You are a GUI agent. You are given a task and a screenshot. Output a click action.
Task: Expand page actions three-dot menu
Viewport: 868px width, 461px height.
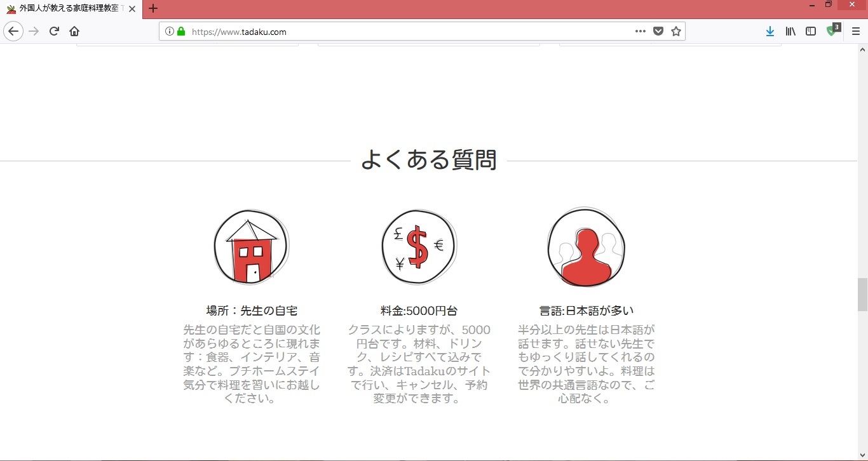(640, 31)
